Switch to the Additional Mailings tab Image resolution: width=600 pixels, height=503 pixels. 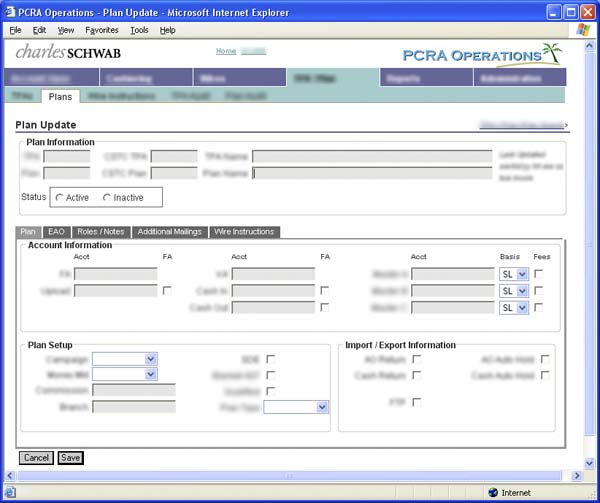point(170,232)
